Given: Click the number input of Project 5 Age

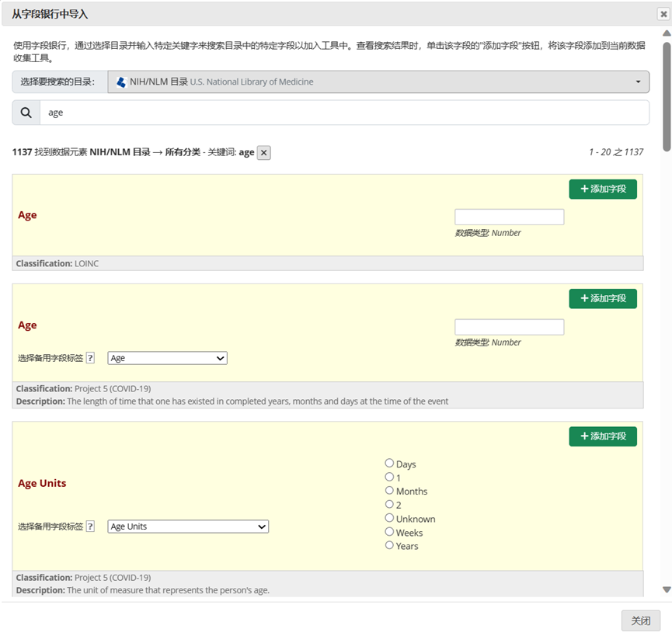Looking at the screenshot, I should click(x=509, y=327).
